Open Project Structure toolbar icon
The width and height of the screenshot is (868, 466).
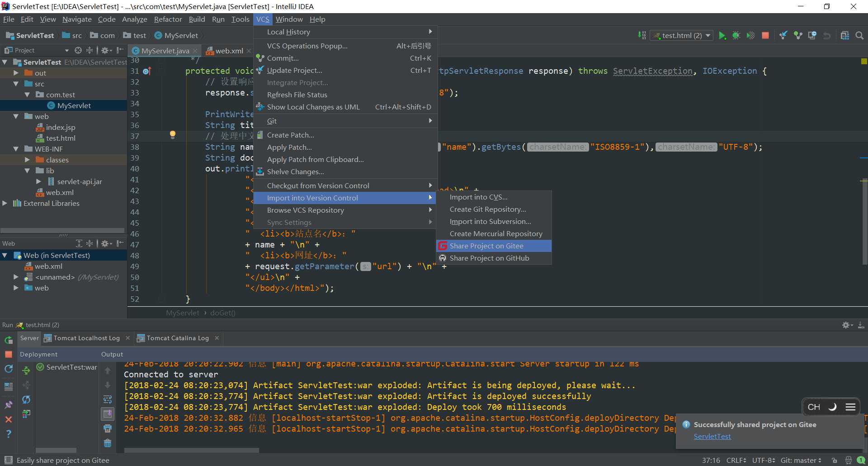pos(845,35)
